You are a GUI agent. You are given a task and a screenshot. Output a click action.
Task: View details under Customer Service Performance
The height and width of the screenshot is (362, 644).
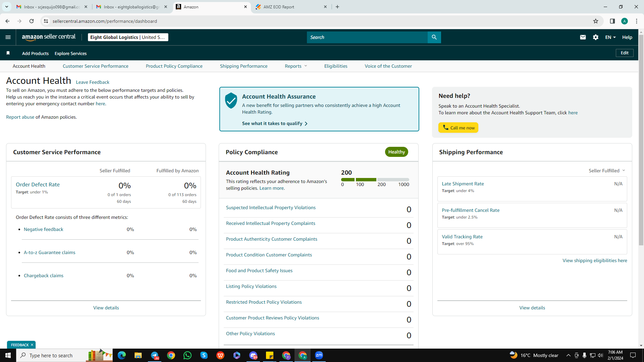pos(106,308)
